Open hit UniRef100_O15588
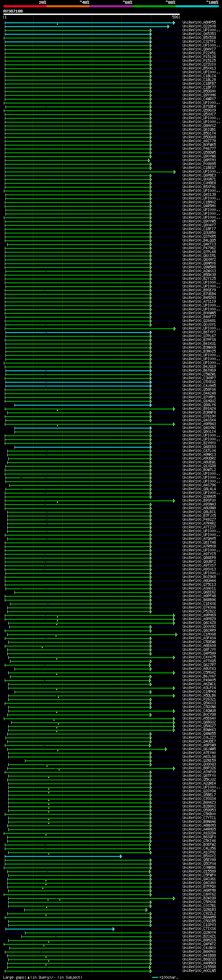The image size is (222, 980). click(199, 967)
